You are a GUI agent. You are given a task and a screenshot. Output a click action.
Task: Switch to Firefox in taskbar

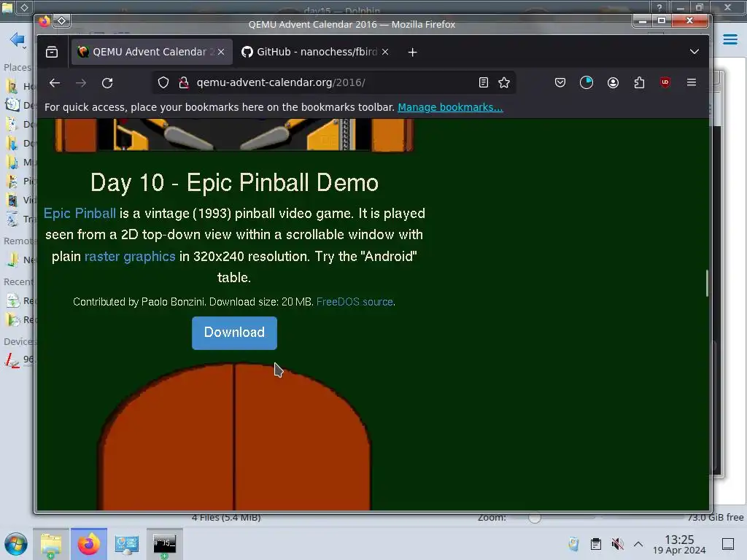tap(89, 544)
